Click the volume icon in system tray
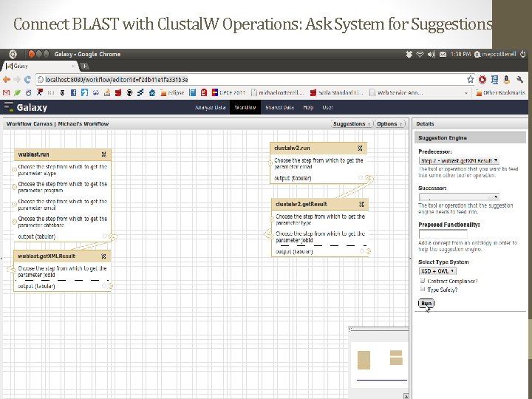Screen dimensions: 532x399 pyautogui.click(x=432, y=54)
